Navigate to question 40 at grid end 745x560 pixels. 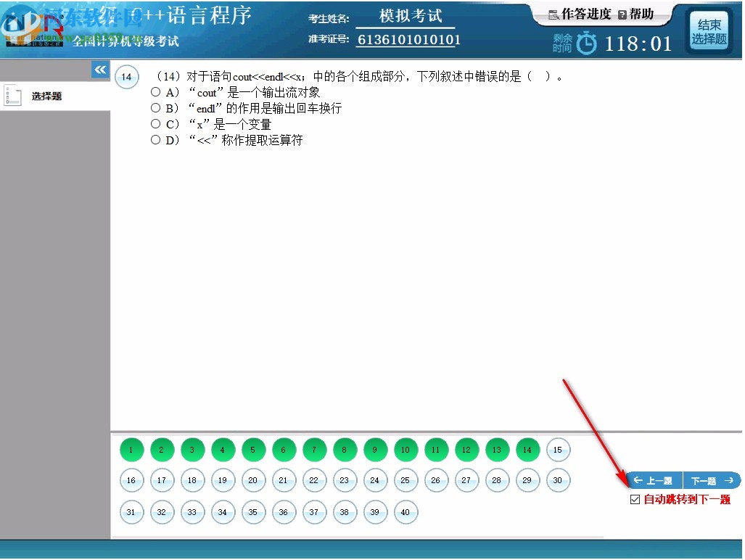click(406, 512)
